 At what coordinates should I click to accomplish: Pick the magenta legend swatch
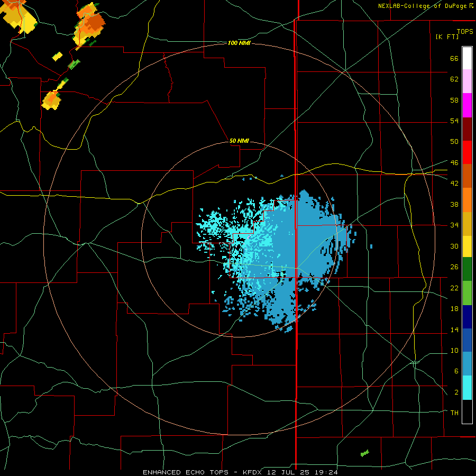click(467, 105)
